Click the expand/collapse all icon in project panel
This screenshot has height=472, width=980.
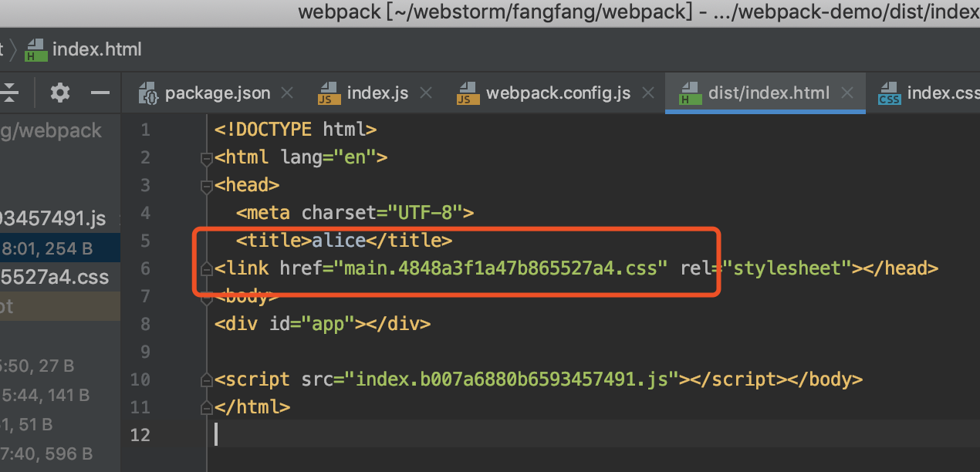(9, 93)
